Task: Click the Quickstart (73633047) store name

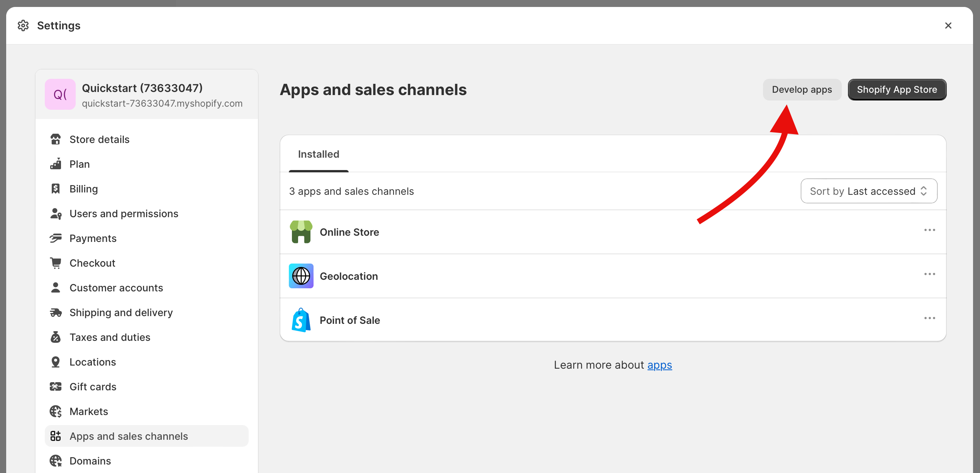Action: pos(142,88)
